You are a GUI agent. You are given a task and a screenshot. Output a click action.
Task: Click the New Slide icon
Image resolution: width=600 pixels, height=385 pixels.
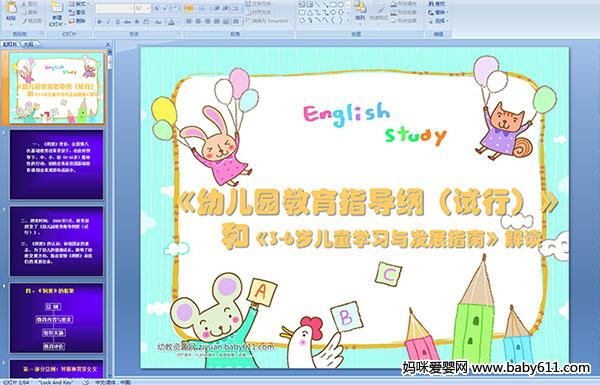click(x=57, y=9)
